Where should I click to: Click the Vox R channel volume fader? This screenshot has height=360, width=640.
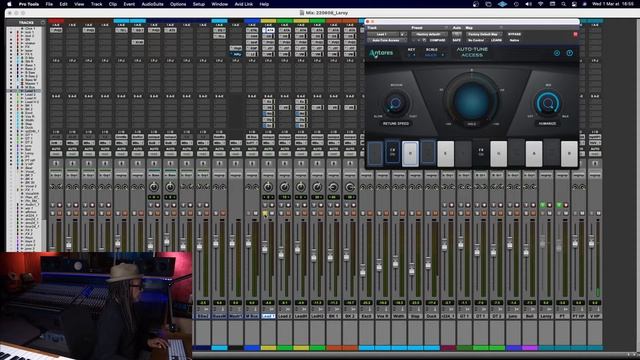point(379,266)
